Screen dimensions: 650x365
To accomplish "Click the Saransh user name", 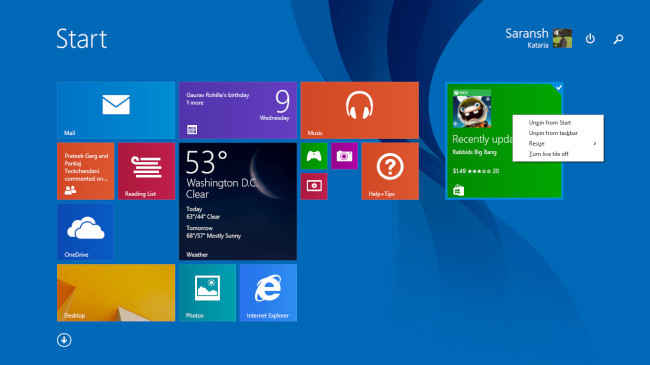I will click(526, 34).
